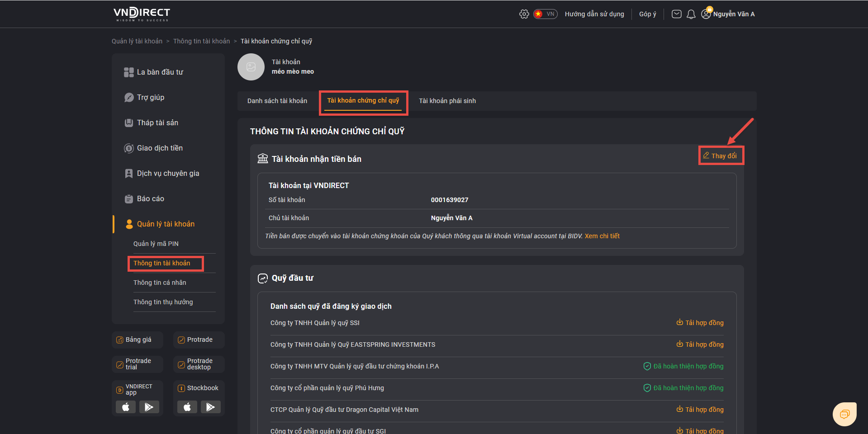Open Stockbook Google Play icon
868x434 pixels.
(x=211, y=407)
